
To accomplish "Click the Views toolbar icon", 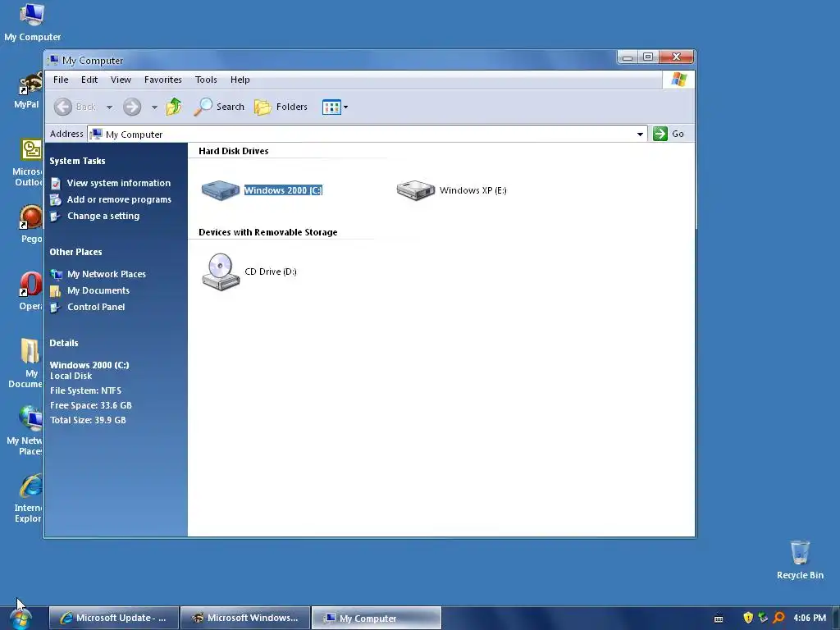I will [x=331, y=107].
